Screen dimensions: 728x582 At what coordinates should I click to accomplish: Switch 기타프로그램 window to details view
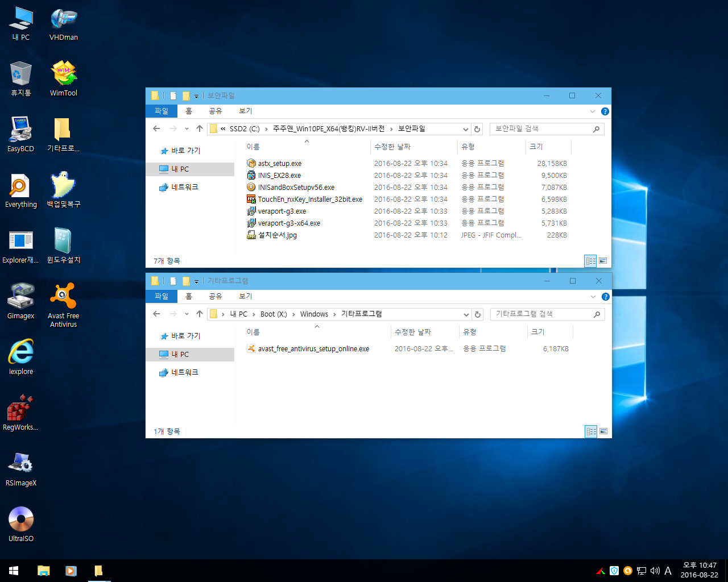(591, 431)
